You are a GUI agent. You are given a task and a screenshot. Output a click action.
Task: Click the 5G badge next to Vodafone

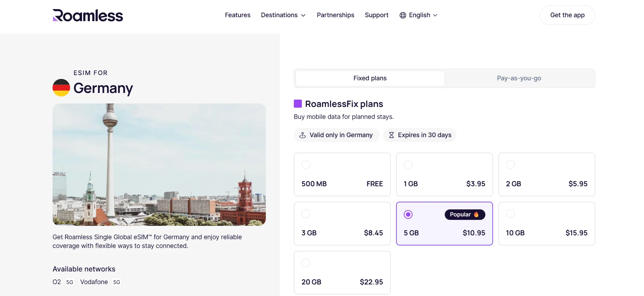pyautogui.click(x=117, y=282)
